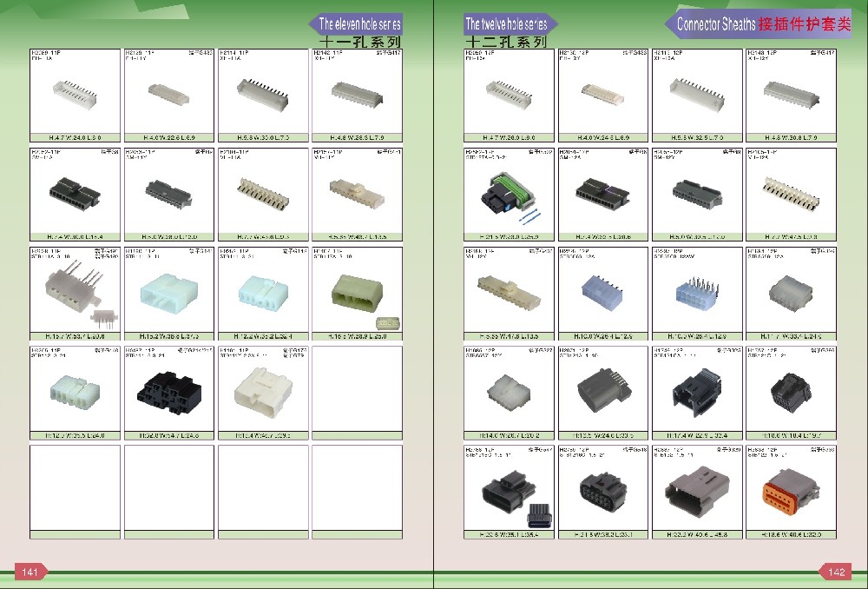The image size is (868, 589).
Task: Click the Chinese heading "十二孔系列"
Action: tap(506, 42)
